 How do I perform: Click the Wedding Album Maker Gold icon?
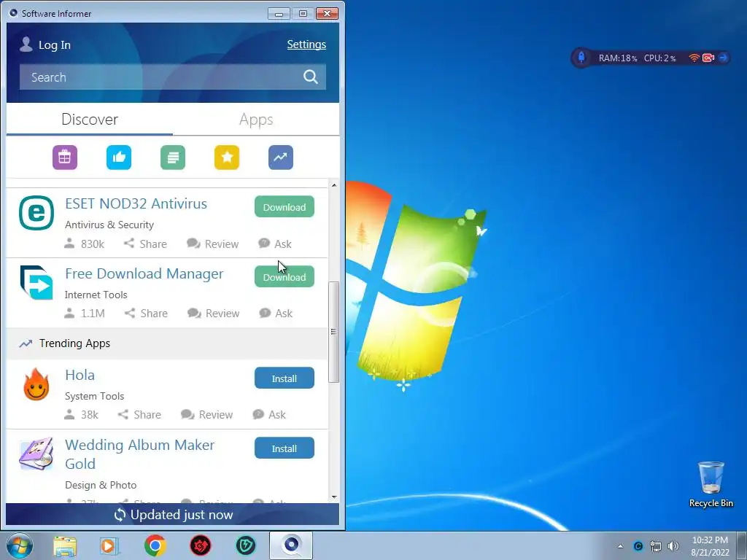(x=36, y=454)
